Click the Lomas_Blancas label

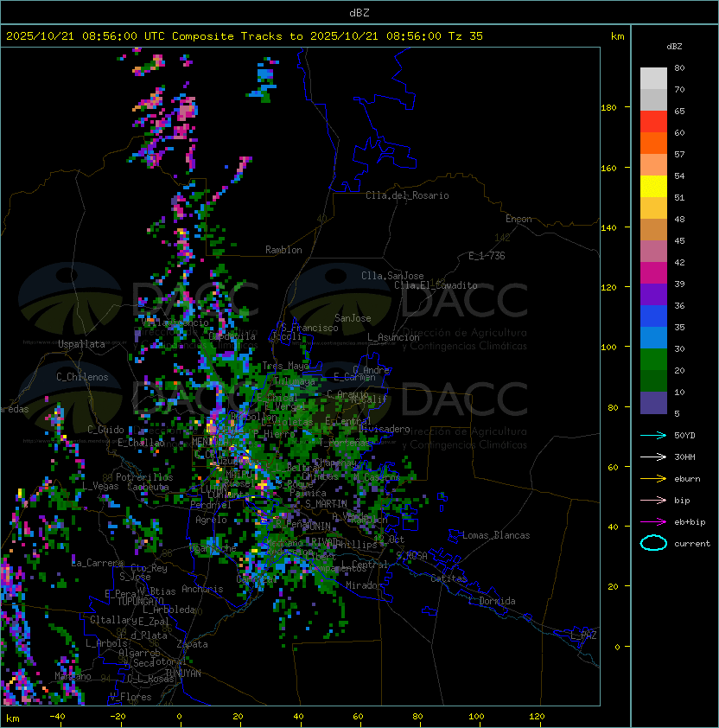[x=496, y=535]
